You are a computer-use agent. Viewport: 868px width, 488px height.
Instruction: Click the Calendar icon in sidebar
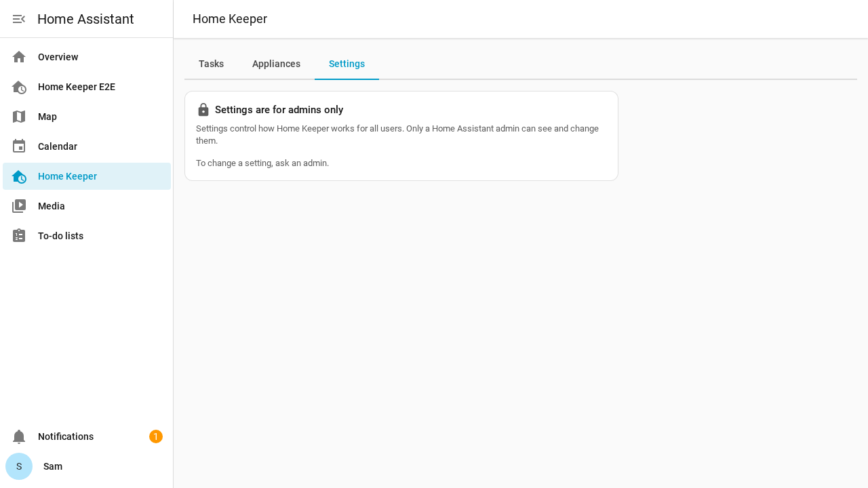[19, 146]
